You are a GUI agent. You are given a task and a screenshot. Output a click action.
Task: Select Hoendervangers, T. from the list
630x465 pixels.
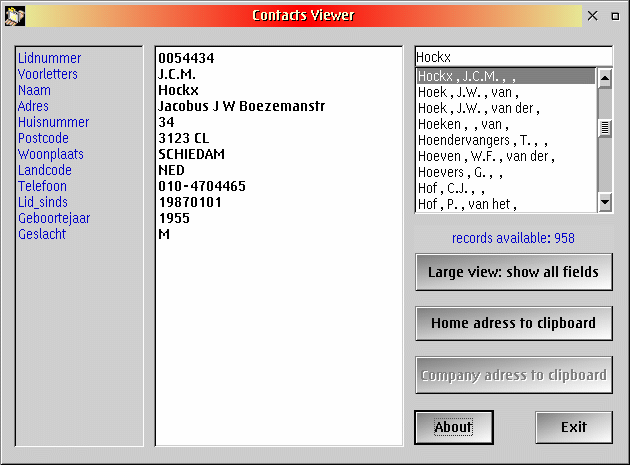tap(505, 140)
